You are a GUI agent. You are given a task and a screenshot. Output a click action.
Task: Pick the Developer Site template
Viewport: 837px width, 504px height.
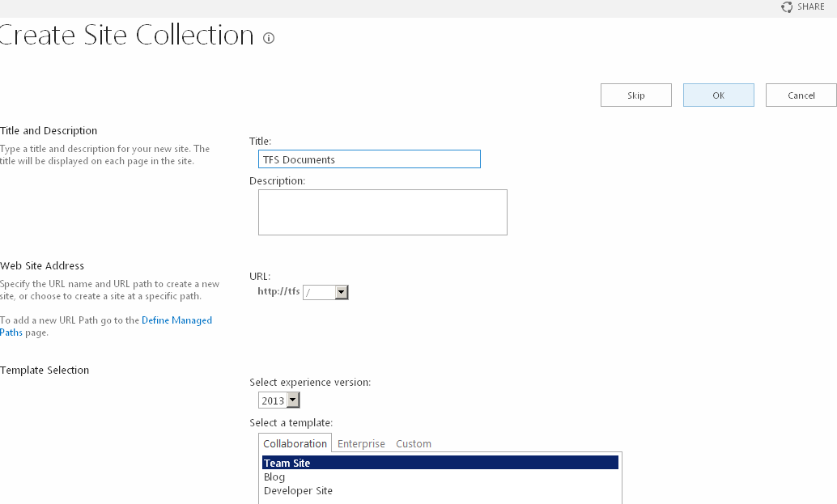coord(298,491)
